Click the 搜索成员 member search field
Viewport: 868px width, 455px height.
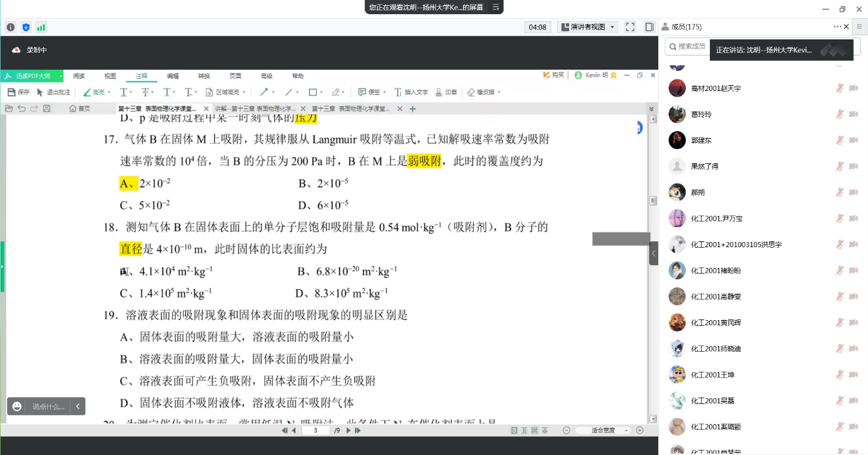[689, 46]
